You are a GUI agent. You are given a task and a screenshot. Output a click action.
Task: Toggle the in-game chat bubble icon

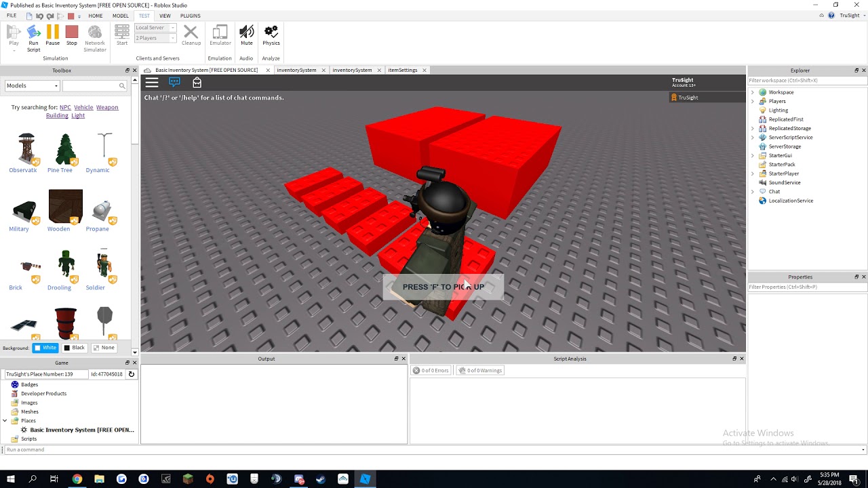[174, 82]
